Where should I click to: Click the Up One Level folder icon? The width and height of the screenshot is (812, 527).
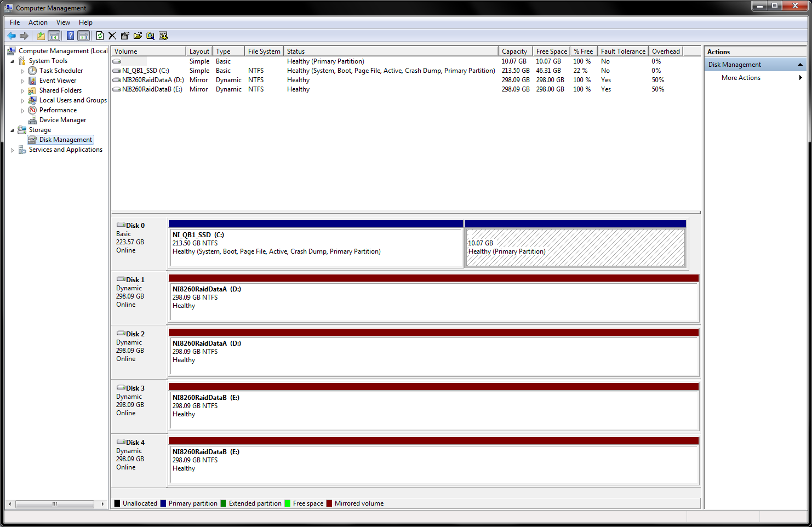[41, 36]
